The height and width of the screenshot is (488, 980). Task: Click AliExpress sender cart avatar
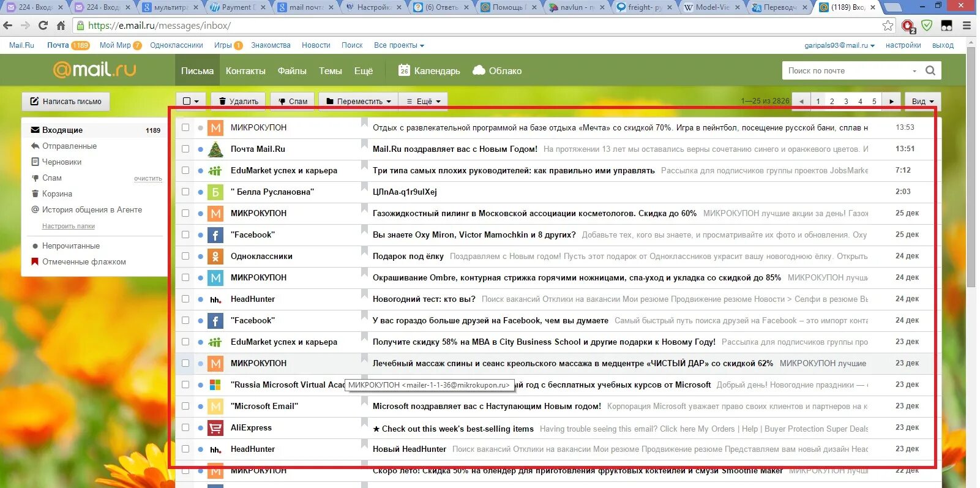tap(215, 427)
